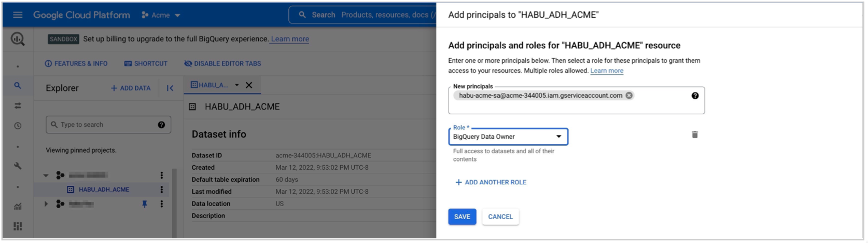The height and width of the screenshot is (243, 868).
Task: Expand the second project tree node
Action: pos(46,204)
